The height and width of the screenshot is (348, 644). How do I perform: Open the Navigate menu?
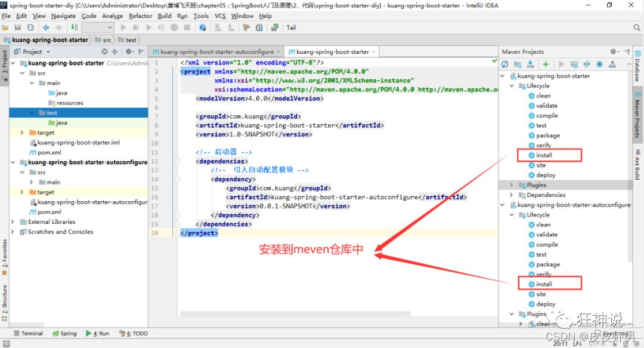click(x=63, y=16)
